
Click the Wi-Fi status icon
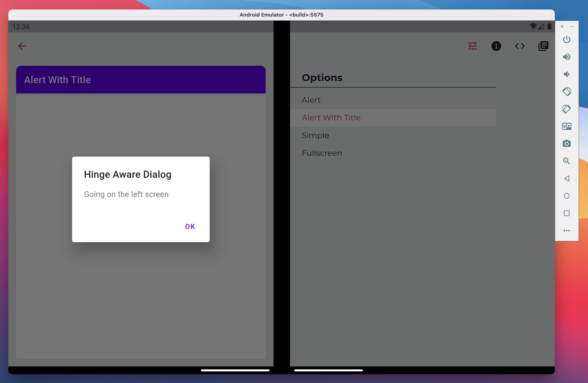[x=533, y=26]
